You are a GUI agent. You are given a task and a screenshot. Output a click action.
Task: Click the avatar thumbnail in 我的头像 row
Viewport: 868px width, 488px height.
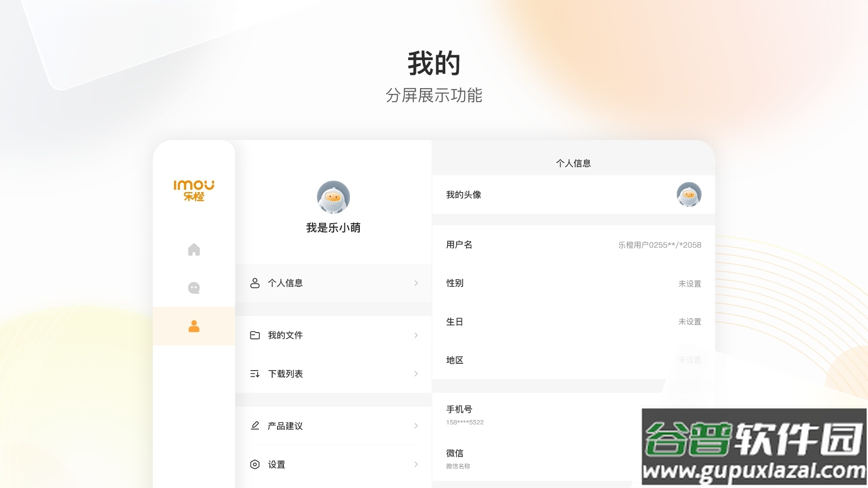pos(689,194)
